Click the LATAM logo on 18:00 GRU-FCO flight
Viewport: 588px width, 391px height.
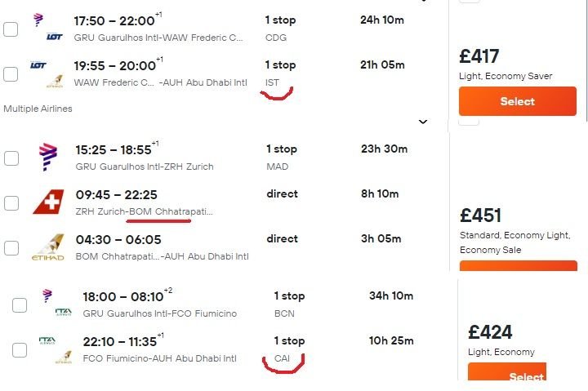(47, 294)
